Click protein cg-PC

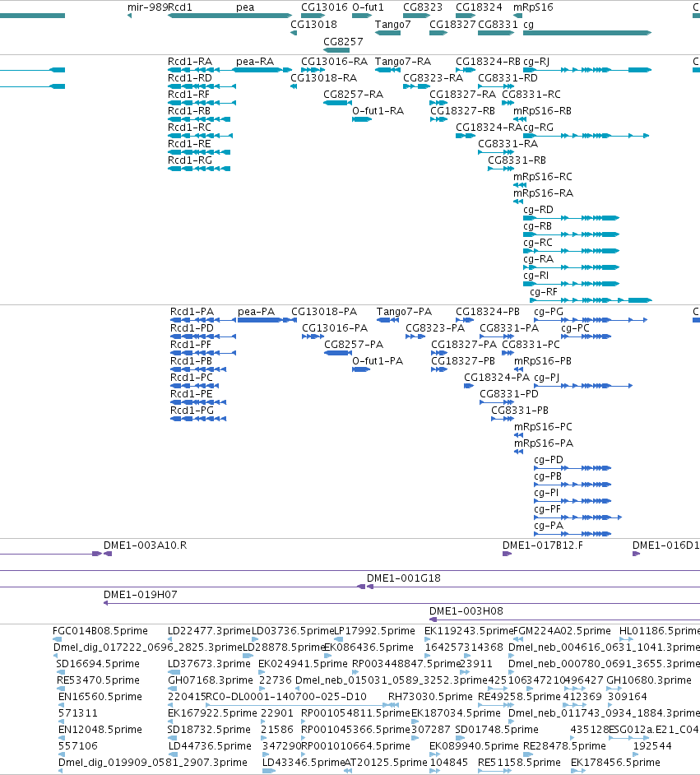coord(575,328)
